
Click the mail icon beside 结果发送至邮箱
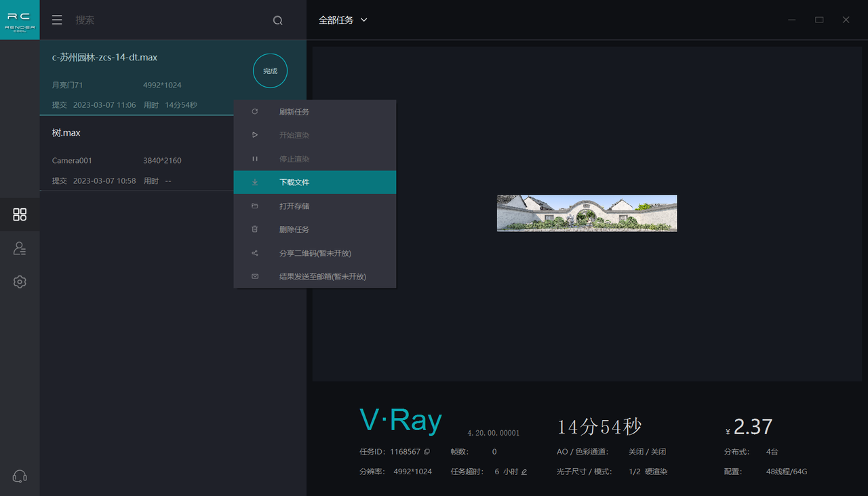[x=255, y=277]
